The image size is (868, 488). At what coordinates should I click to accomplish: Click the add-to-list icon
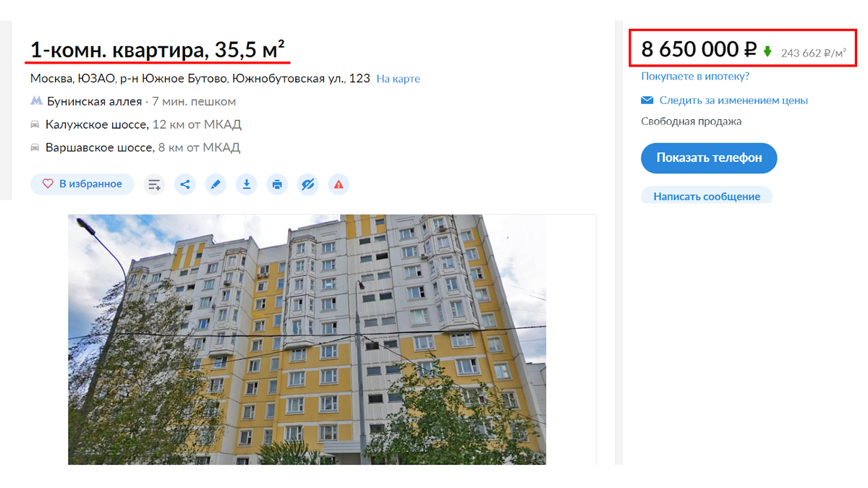click(x=154, y=184)
